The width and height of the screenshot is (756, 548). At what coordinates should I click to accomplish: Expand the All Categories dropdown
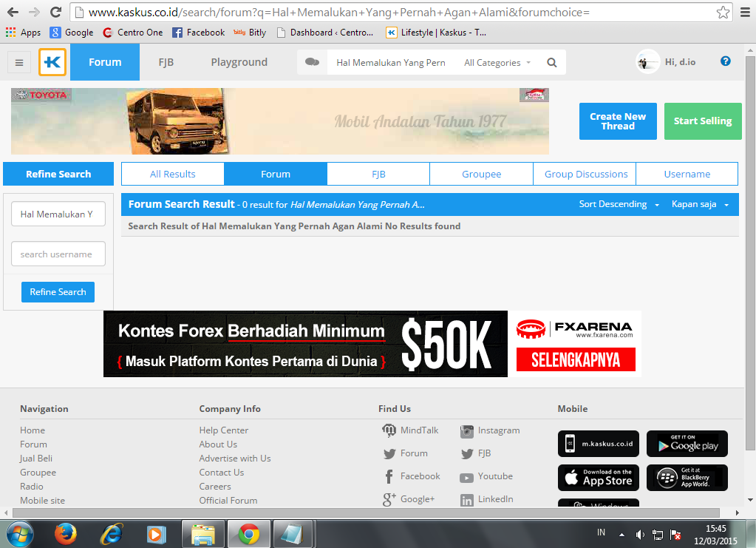pos(497,63)
